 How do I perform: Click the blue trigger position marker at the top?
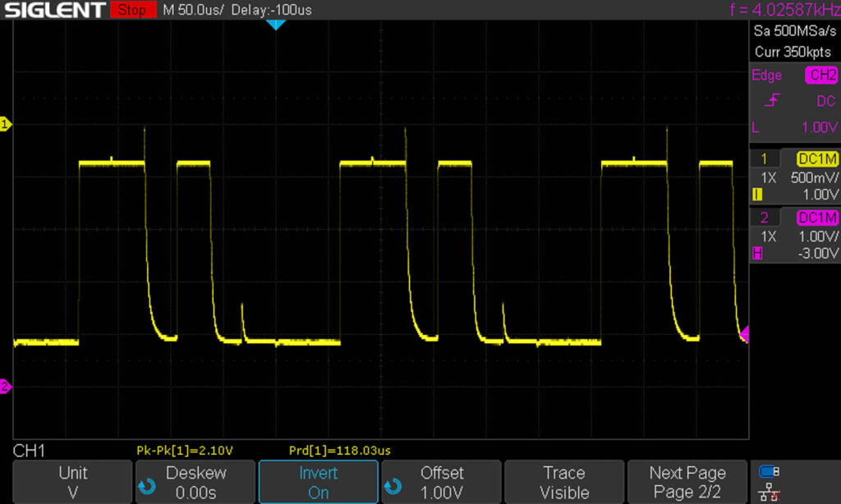[276, 25]
